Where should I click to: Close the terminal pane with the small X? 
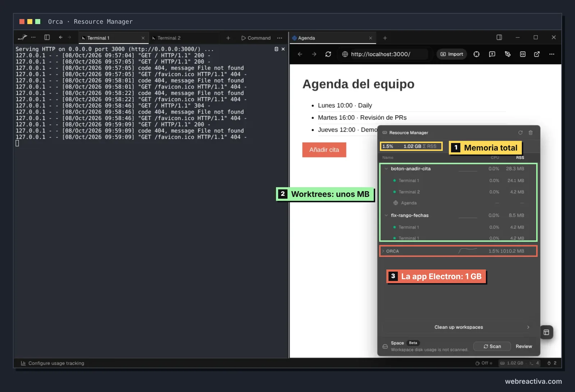tap(283, 49)
